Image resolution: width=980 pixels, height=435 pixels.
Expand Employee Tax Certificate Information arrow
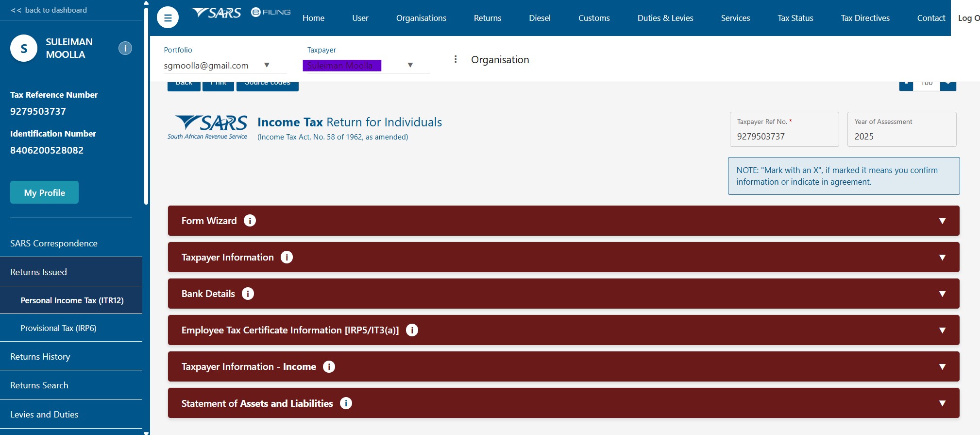(x=942, y=331)
